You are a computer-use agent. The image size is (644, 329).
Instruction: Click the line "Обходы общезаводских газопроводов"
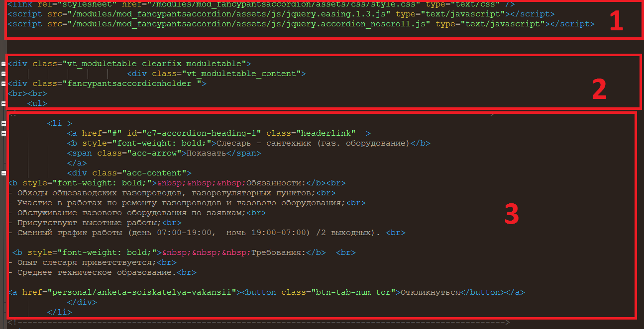tap(172, 193)
